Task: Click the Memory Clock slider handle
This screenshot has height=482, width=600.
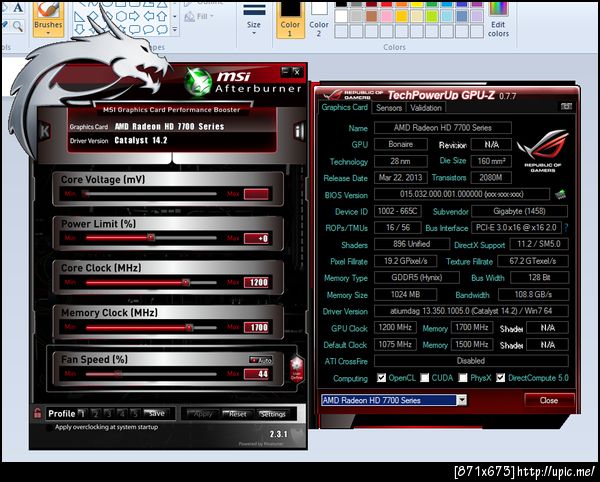Action: click(189, 327)
